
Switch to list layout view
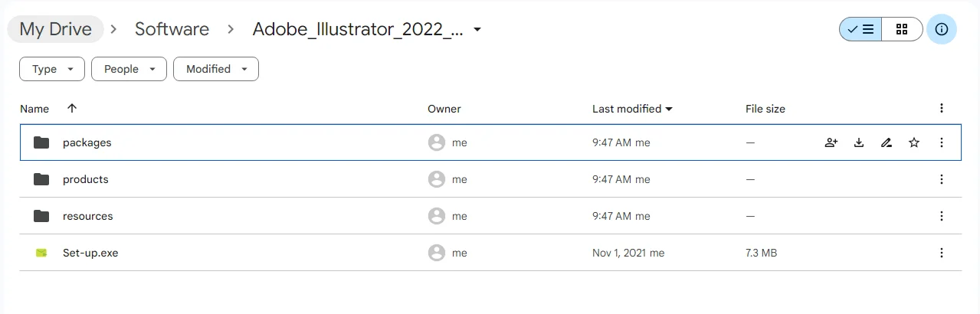click(860, 29)
